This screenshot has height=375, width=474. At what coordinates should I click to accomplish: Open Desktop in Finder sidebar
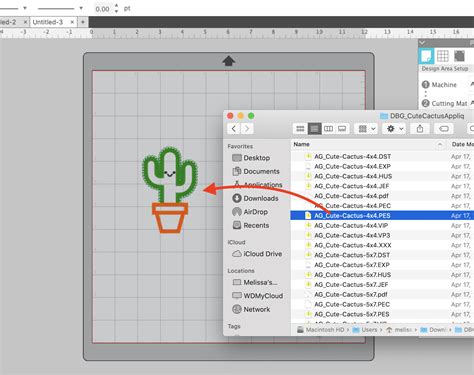click(251, 158)
